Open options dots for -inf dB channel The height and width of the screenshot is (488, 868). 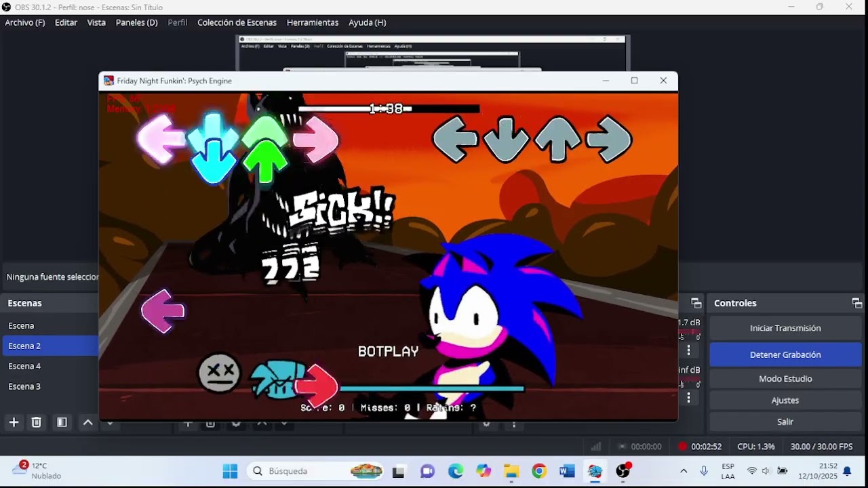[x=689, y=398]
